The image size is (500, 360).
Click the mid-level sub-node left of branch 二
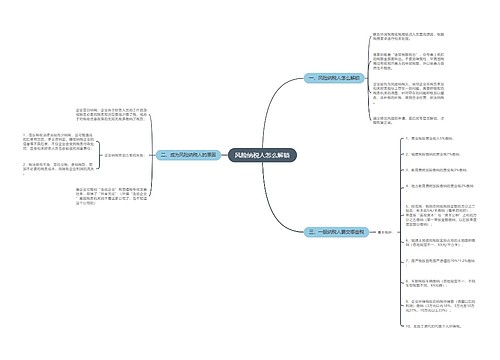point(124,155)
